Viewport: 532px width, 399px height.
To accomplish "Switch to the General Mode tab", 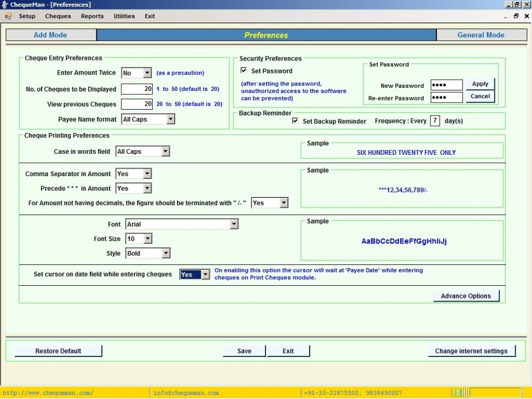I will pyautogui.click(x=480, y=35).
